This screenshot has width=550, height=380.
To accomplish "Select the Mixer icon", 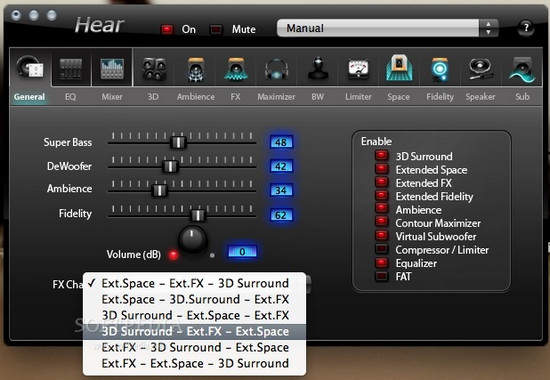I will point(112,68).
